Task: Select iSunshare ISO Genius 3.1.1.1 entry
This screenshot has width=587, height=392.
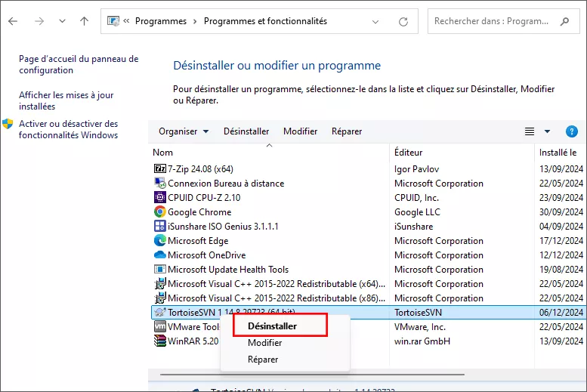Action: click(223, 226)
